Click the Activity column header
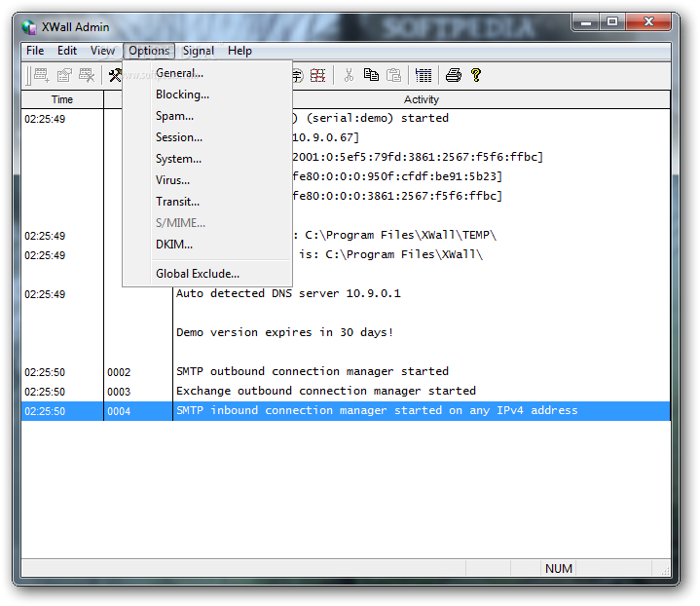 click(x=422, y=99)
